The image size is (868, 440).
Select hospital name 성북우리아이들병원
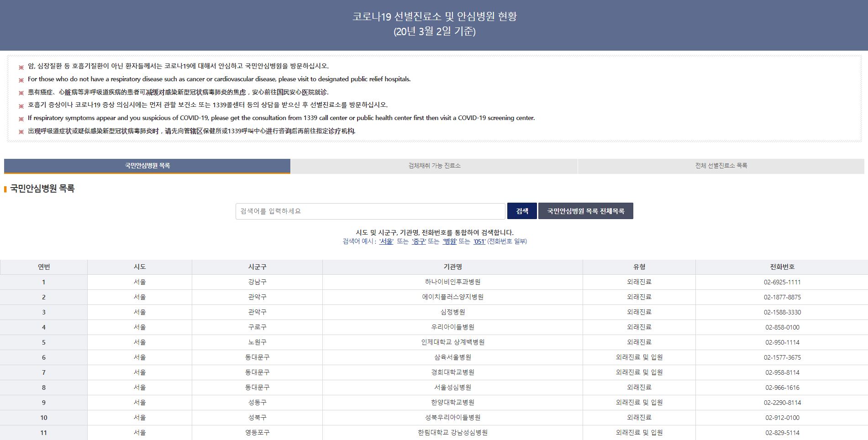pyautogui.click(x=452, y=418)
